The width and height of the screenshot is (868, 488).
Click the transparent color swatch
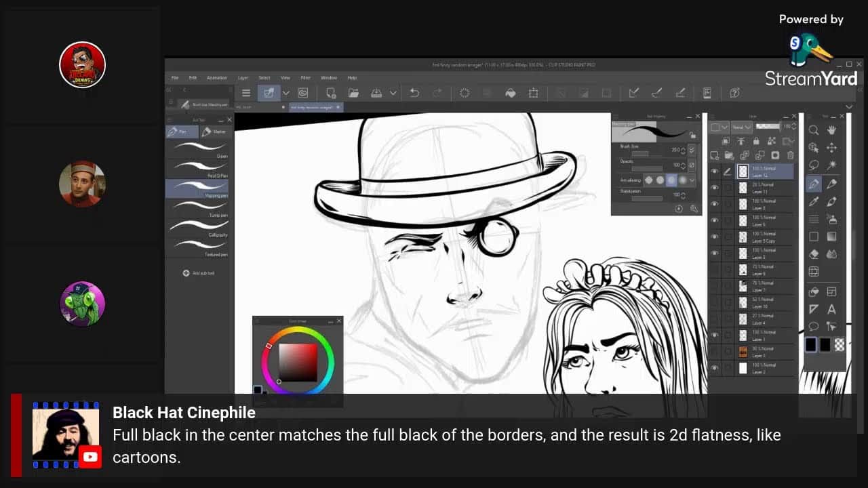point(840,344)
